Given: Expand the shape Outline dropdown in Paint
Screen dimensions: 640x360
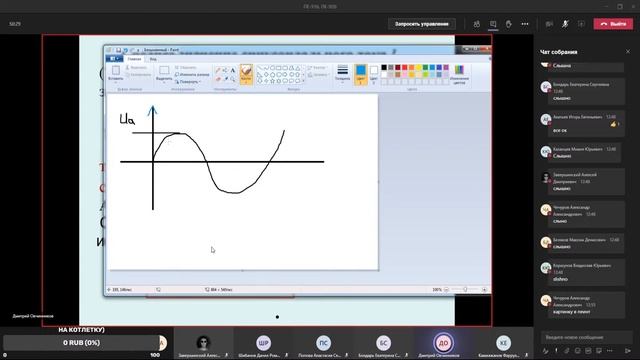Looking at the screenshot, I should pyautogui.click(x=318, y=67).
